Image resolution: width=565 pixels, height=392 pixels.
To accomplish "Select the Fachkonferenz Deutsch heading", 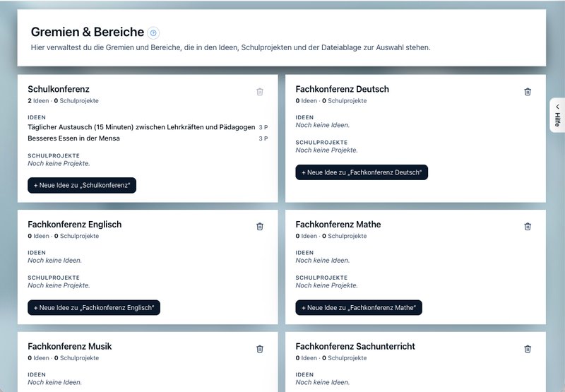I will [342, 89].
